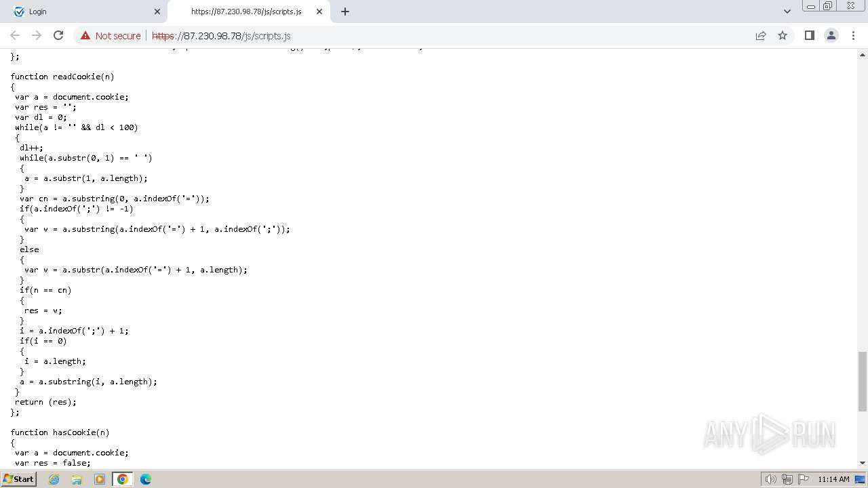Viewport: 868px width, 488px height.
Task: Open Chrome three-dot menu
Action: point(852,35)
